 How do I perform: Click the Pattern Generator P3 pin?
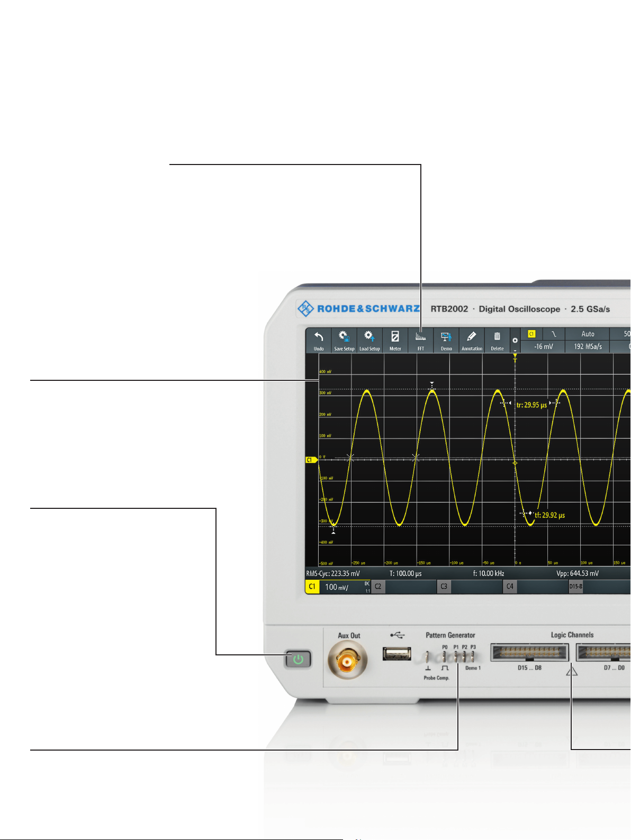[473, 656]
